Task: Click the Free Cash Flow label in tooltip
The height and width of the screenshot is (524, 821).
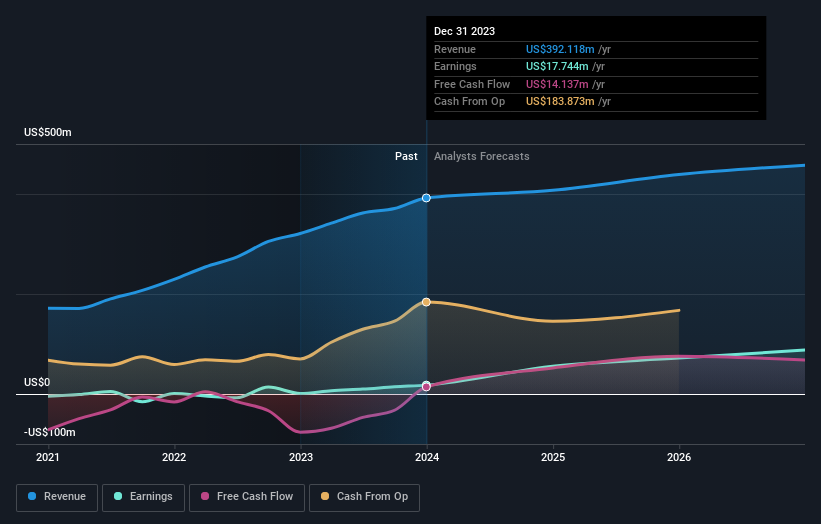Action: [x=472, y=84]
